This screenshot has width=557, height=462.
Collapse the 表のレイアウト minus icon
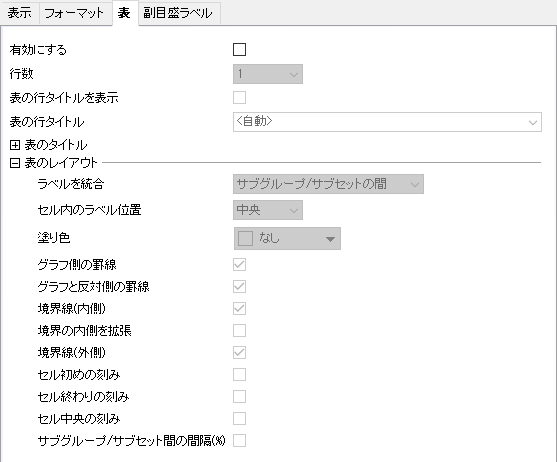click(x=15, y=163)
